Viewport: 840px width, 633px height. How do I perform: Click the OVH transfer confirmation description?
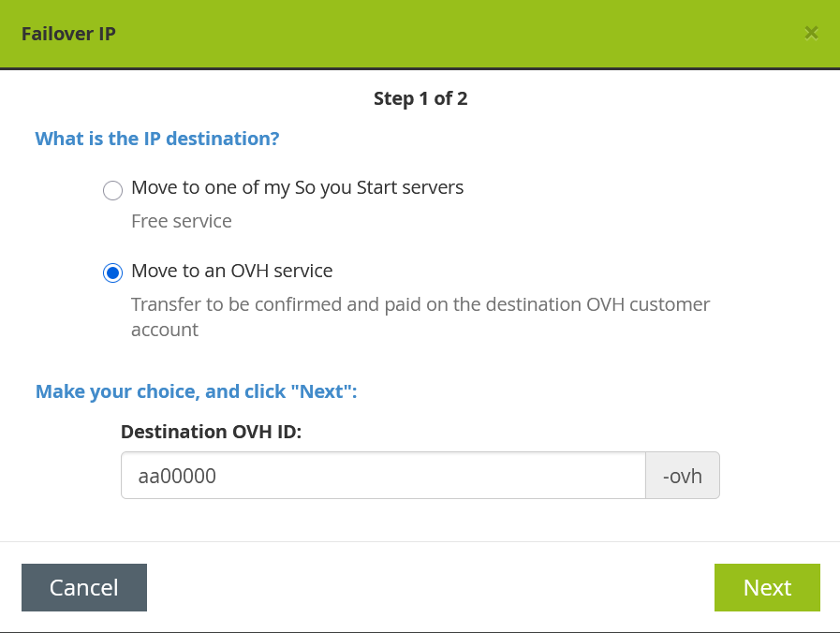coord(420,316)
